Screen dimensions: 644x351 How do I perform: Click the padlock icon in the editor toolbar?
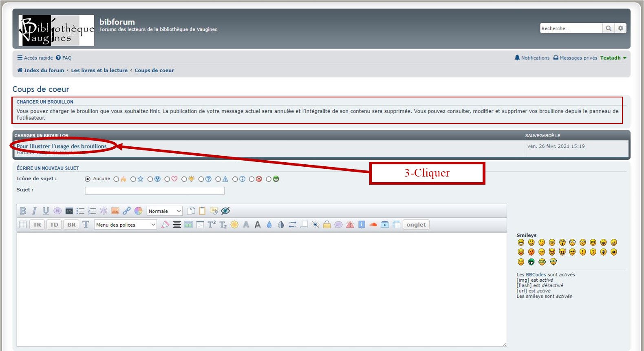pyautogui.click(x=326, y=225)
